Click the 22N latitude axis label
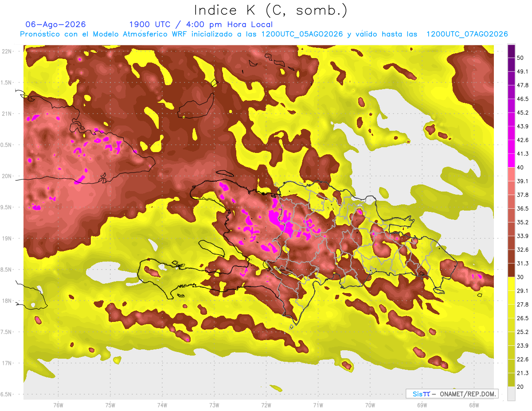The height and width of the screenshot is (411, 532). (x=7, y=51)
